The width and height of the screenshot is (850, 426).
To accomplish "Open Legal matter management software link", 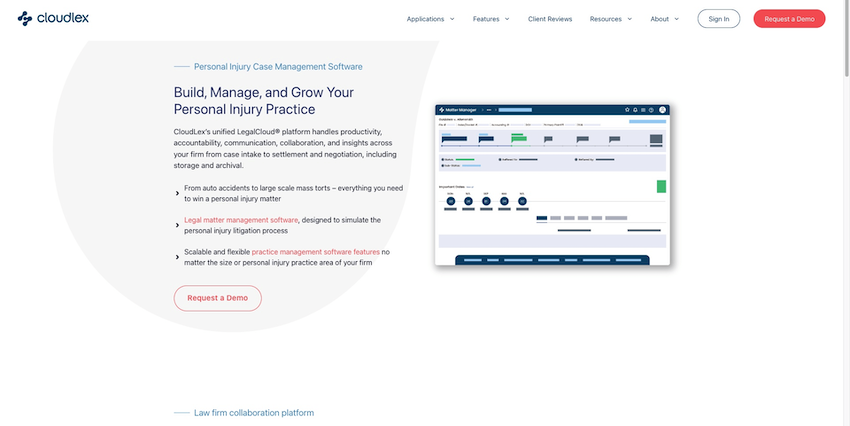I will 241,220.
